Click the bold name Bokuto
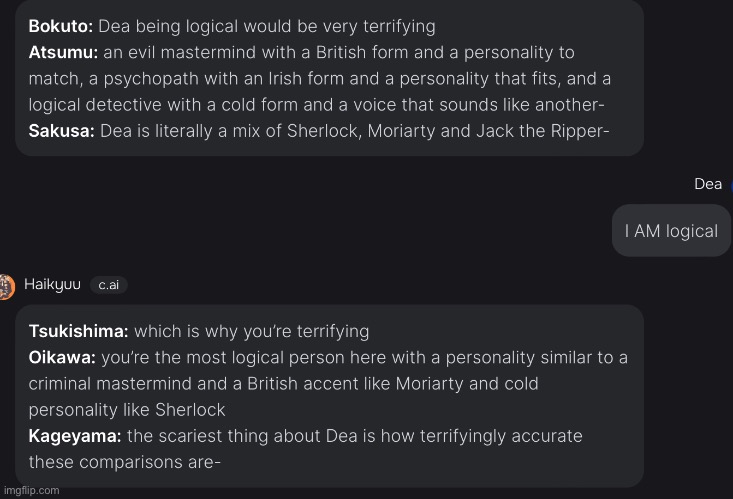Image resolution: width=733 pixels, height=499 pixels. point(61,26)
